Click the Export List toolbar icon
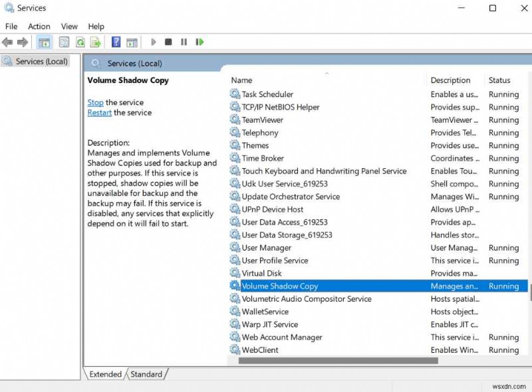This screenshot has width=532, height=392. [95, 42]
